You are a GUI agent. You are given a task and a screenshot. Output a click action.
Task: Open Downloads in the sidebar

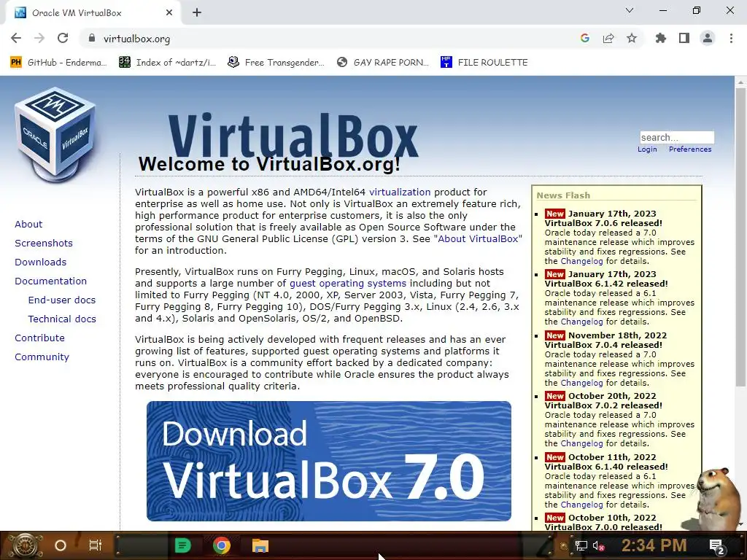41,262
